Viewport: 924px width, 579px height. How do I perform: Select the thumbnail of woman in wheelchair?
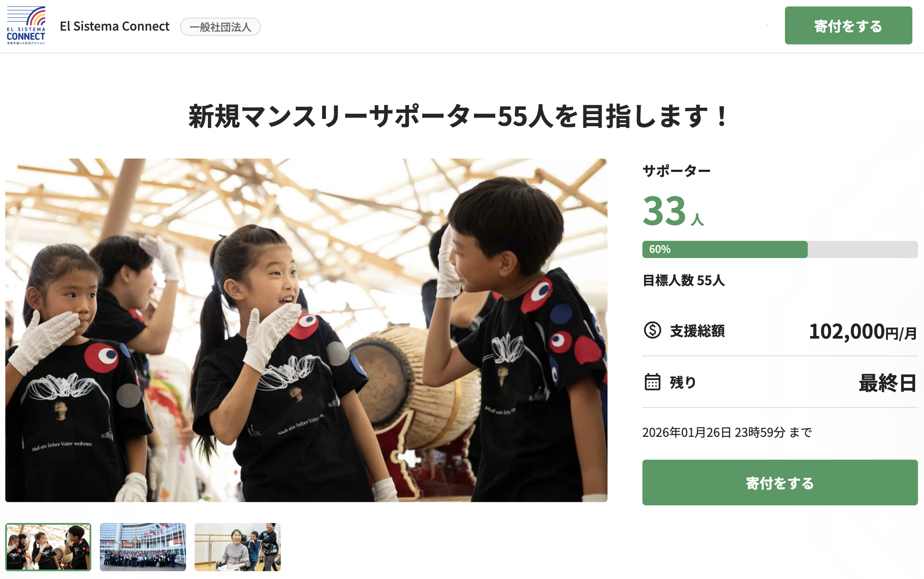coord(238,547)
